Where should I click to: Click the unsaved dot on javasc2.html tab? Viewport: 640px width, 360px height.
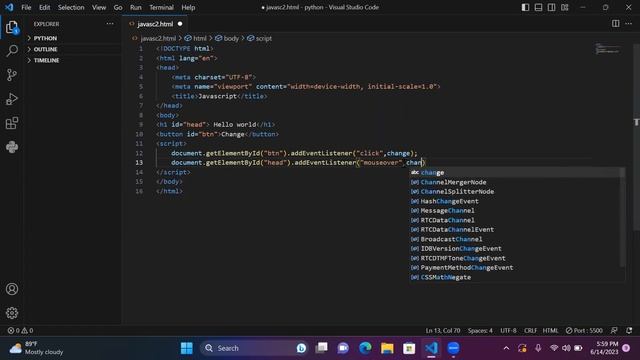tap(180, 24)
